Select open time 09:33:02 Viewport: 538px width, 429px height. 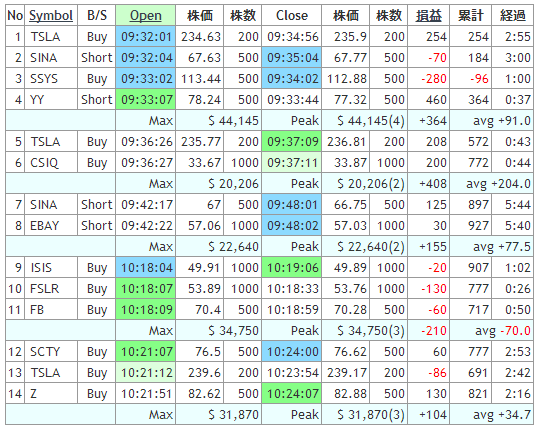coord(146,79)
